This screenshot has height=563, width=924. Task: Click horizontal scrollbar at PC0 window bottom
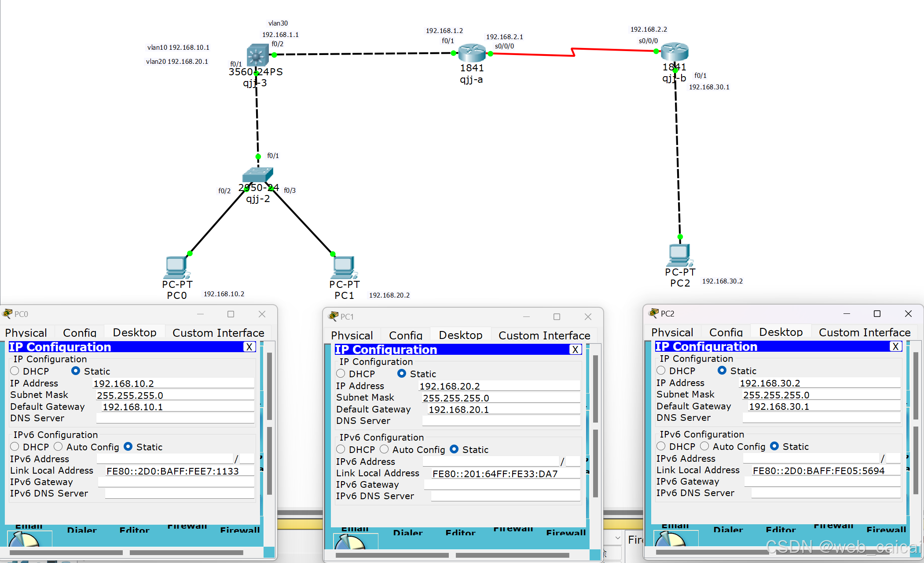pos(66,552)
